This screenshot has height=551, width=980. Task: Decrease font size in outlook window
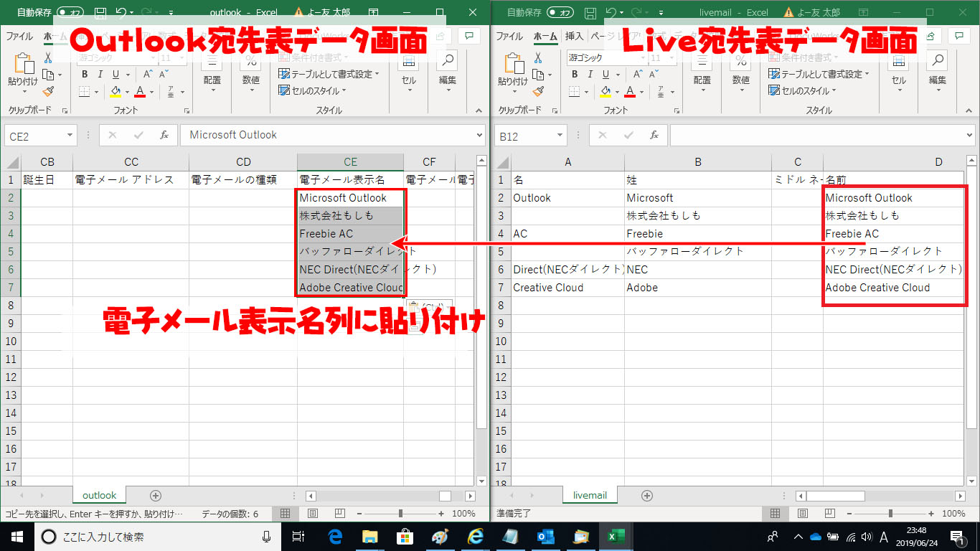pos(165,74)
